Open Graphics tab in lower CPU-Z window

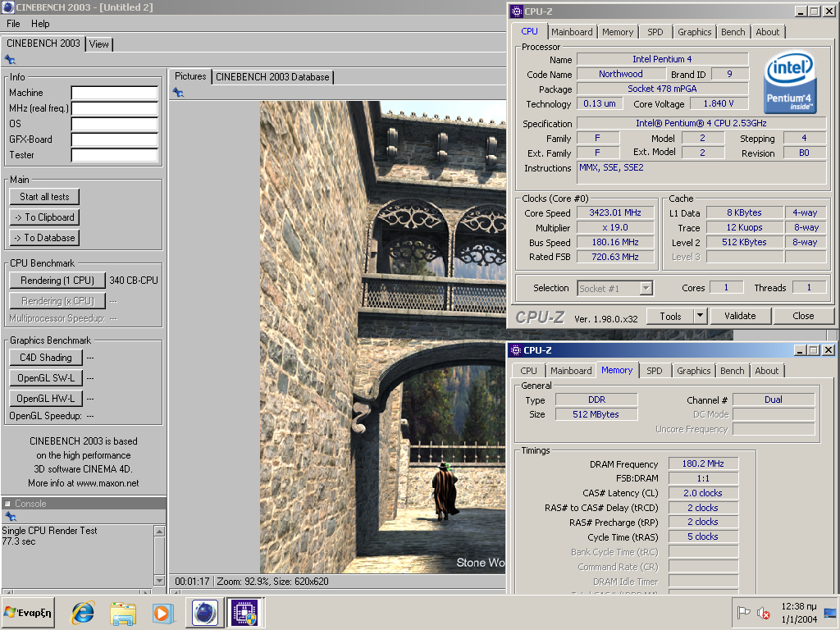coord(693,371)
